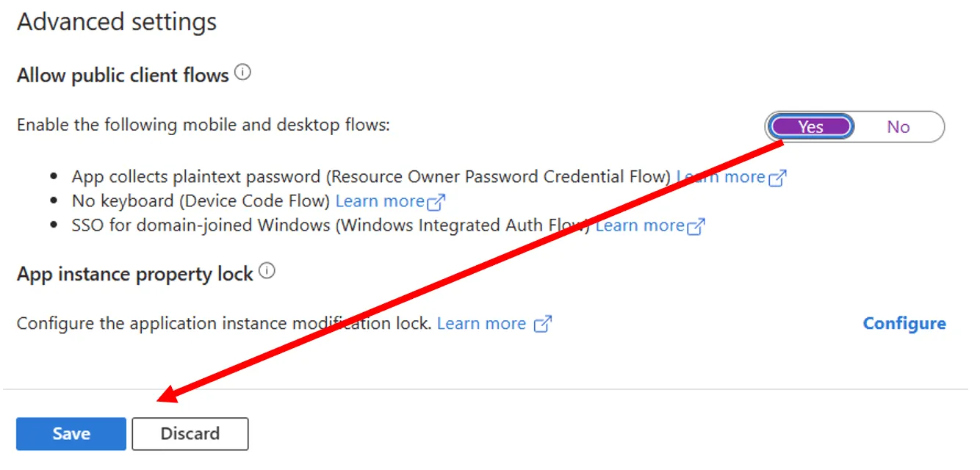Screen dimensions: 980x470
Task: Open the App instance property lock info tooltip
Action: pos(268,270)
